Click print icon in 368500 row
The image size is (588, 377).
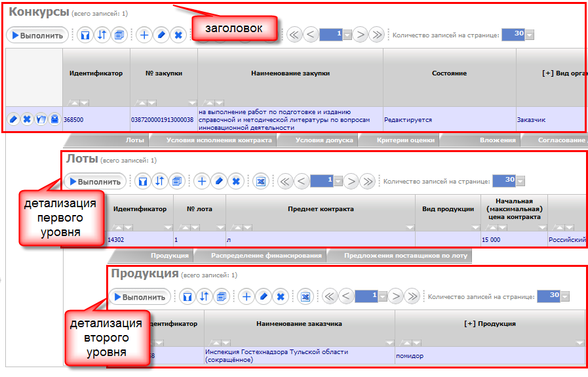pos(55,119)
